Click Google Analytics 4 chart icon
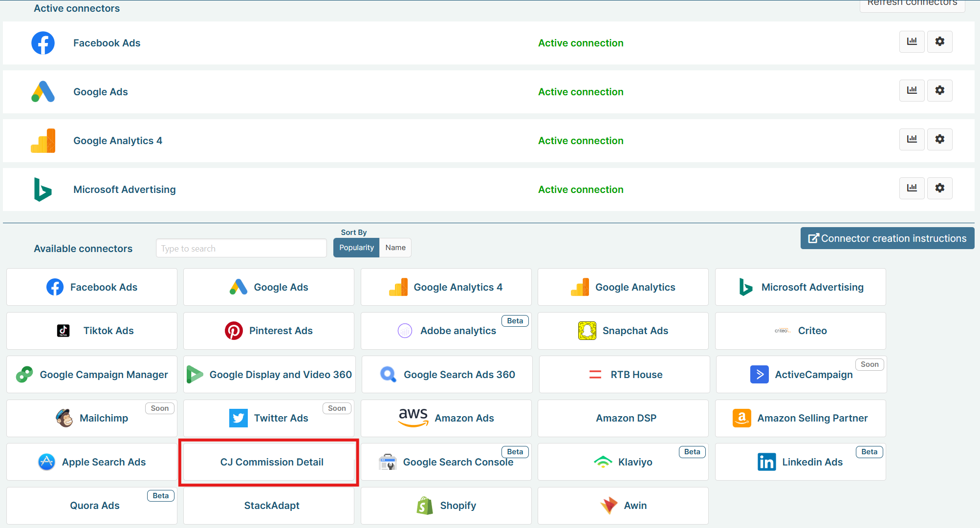The image size is (980, 528). tap(912, 139)
